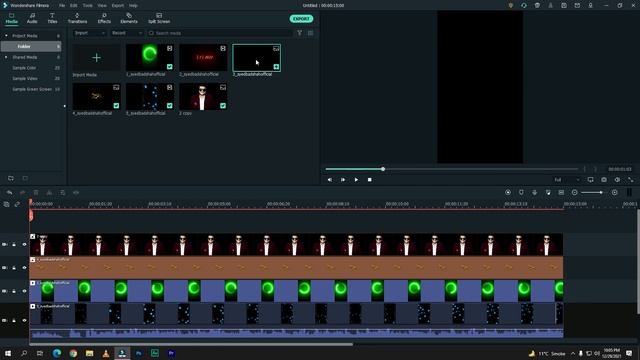Image resolution: width=640 pixels, height=360 pixels.
Task: Toggle auto ripple link icon
Action: (17, 204)
